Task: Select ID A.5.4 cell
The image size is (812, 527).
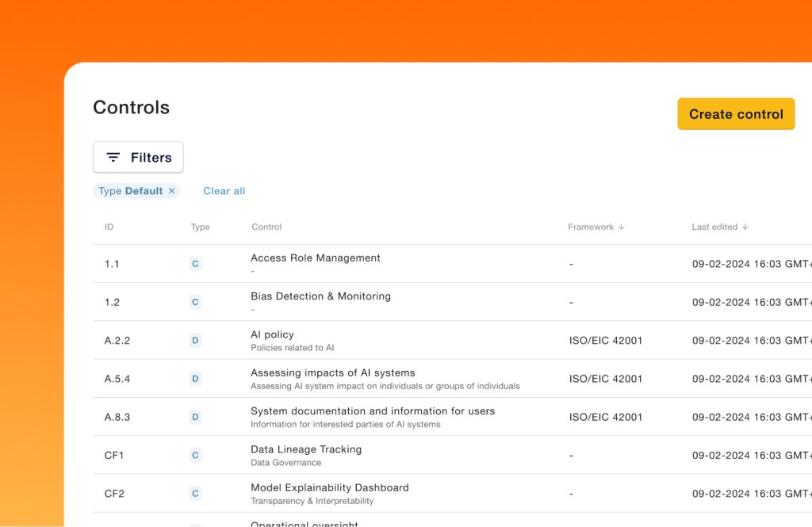Action: coord(117,379)
